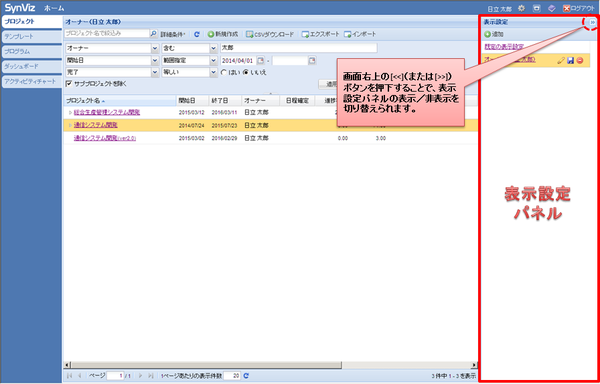Sort by the オーナー column header
Viewport: 600px width, 384px height.
[261, 101]
